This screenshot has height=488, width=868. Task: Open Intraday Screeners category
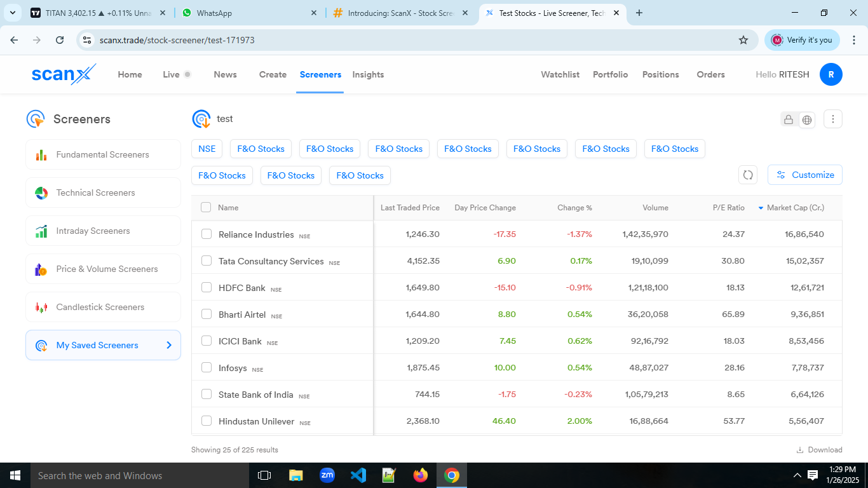[x=103, y=231]
